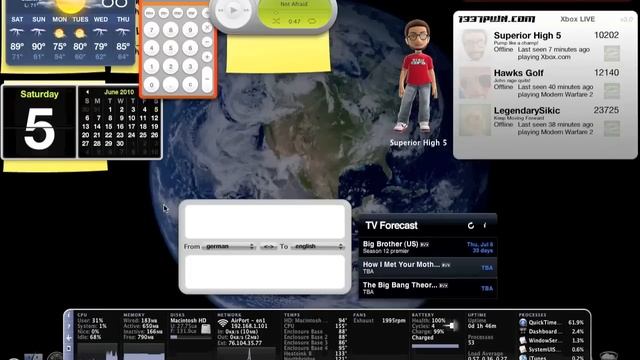
Task: Click the translation result text box
Action: coord(265,272)
